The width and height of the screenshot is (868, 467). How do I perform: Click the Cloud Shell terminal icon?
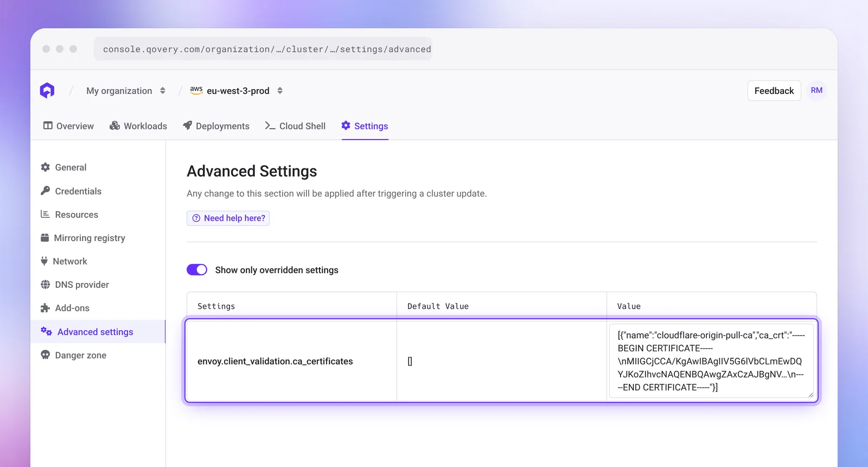point(270,125)
